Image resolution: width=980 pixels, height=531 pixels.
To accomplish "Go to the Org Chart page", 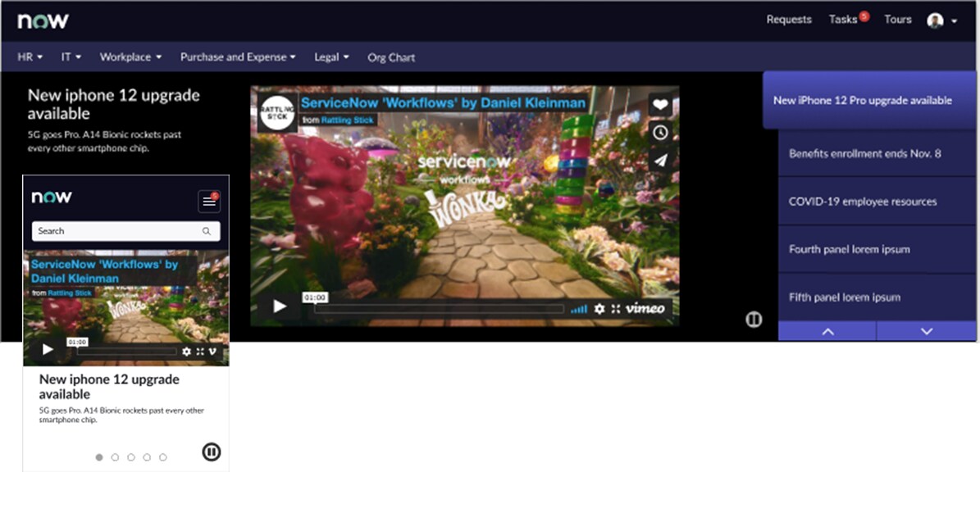I will pyautogui.click(x=391, y=57).
